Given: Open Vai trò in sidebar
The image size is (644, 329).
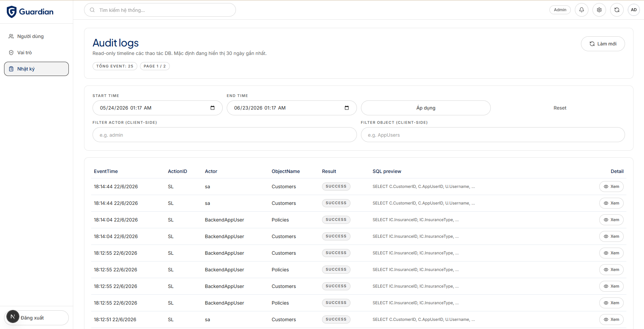Looking at the screenshot, I should click(36, 53).
